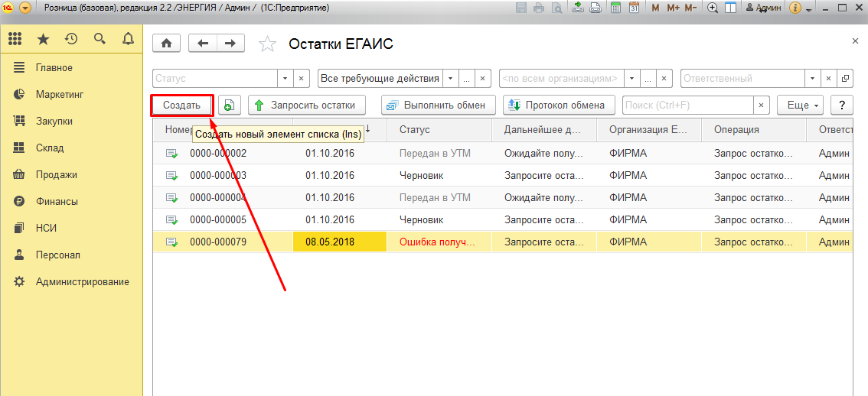Viewport: 868px width, 396px height.
Task: Click the M- memory button
Action: (x=690, y=8)
